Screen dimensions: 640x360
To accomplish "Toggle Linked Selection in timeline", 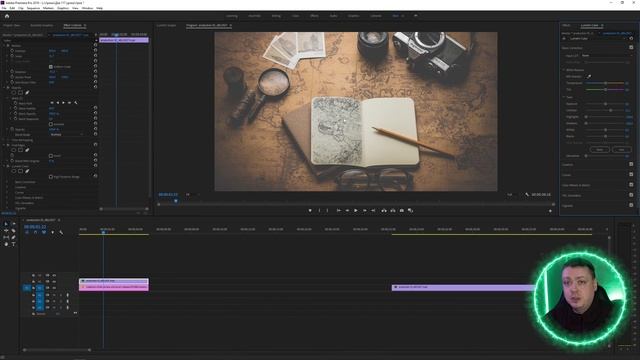I will (44, 232).
